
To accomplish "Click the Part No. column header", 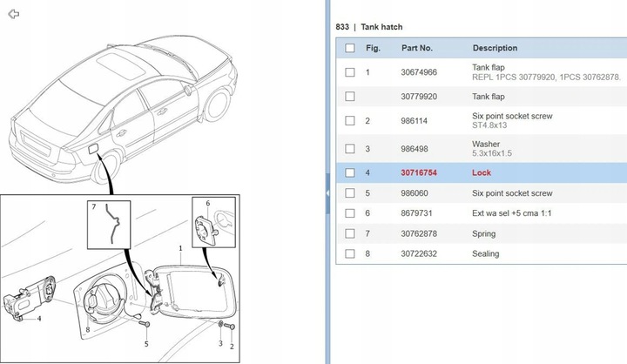I will (x=417, y=48).
